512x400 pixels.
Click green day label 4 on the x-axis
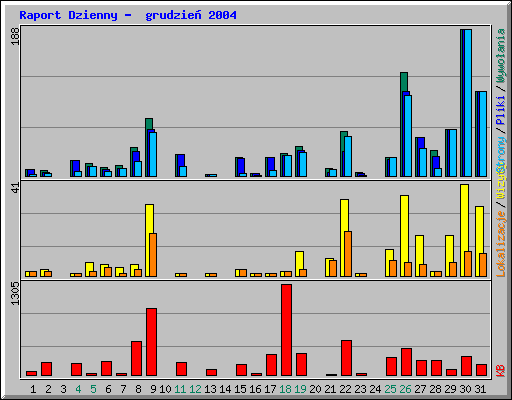pos(78,389)
